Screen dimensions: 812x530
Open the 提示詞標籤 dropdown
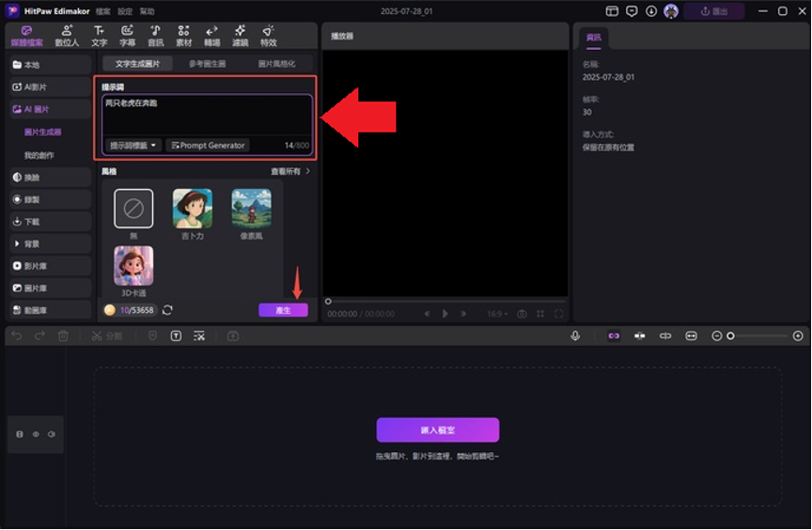(133, 146)
